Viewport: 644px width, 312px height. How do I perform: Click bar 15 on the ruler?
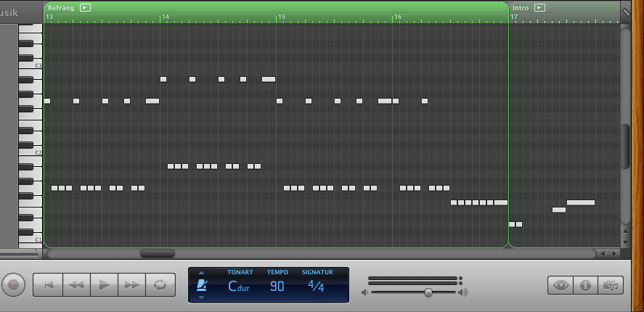pyautogui.click(x=281, y=17)
